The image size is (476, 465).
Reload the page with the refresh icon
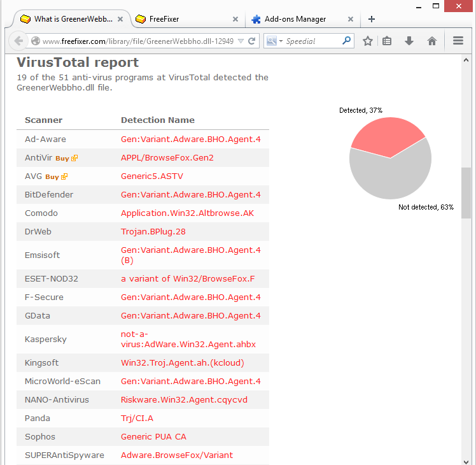pyautogui.click(x=251, y=41)
